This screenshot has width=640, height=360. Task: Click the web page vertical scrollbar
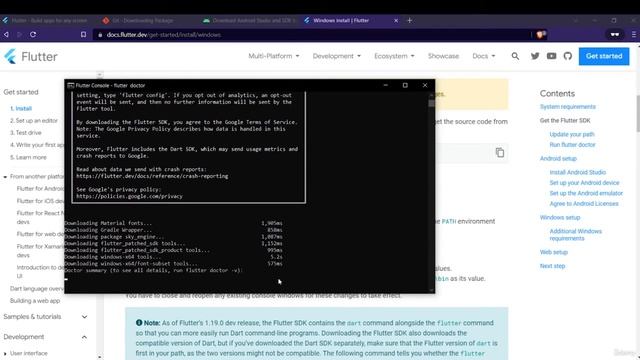[x=638, y=113]
